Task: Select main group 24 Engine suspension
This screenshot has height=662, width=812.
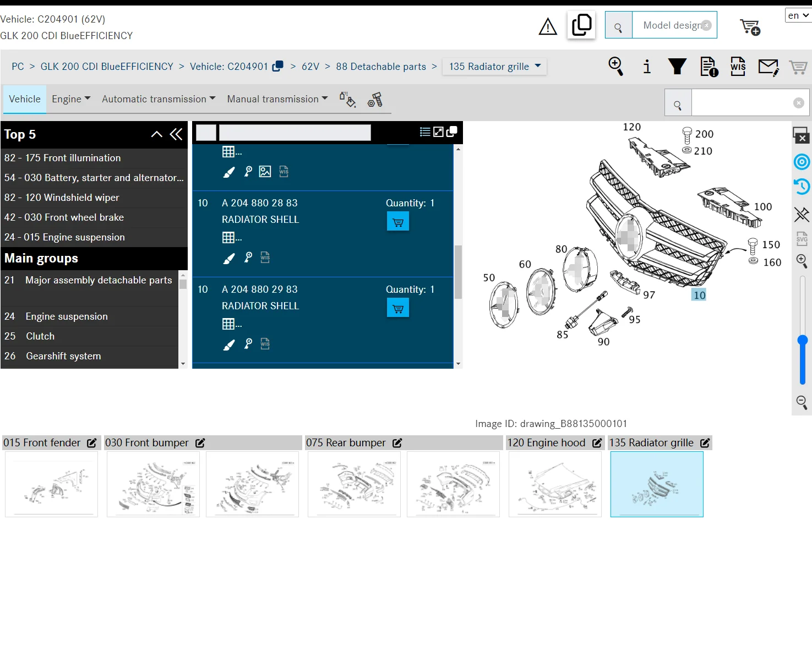Action: (90, 316)
